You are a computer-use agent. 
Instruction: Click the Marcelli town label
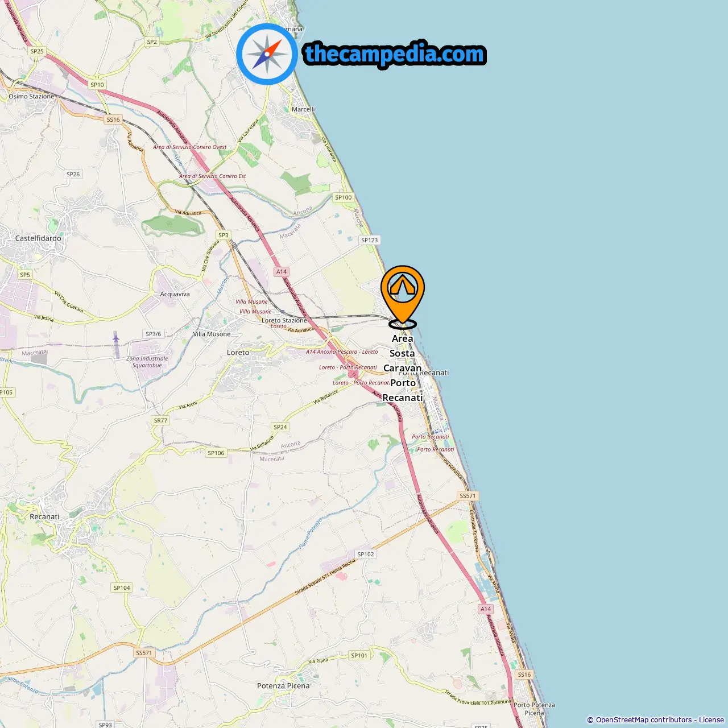pos(303,109)
